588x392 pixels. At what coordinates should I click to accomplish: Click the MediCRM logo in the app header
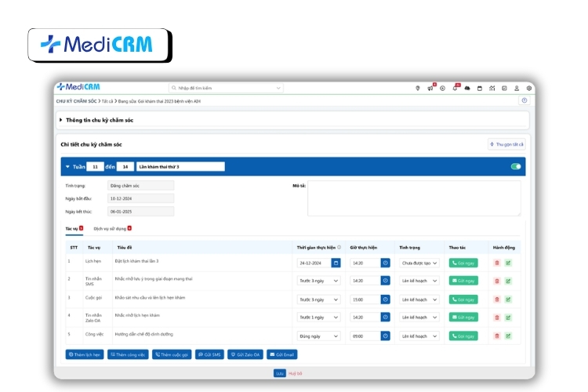pyautogui.click(x=78, y=87)
